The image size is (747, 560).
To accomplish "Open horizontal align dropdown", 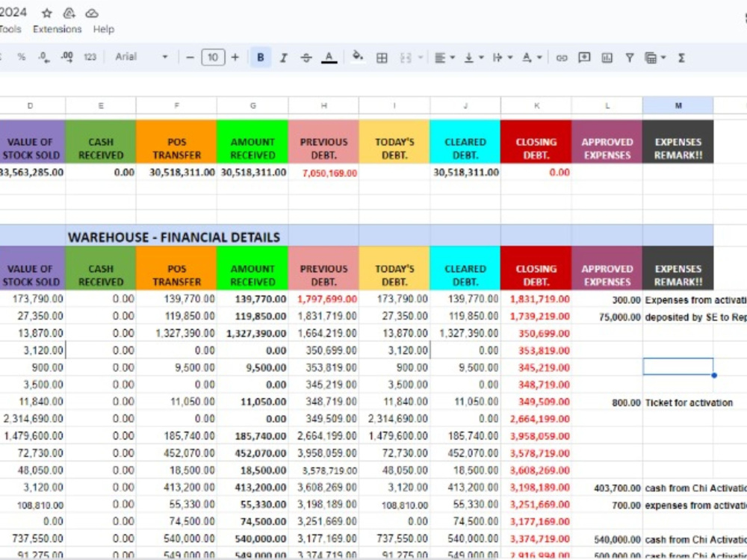I will tap(444, 57).
